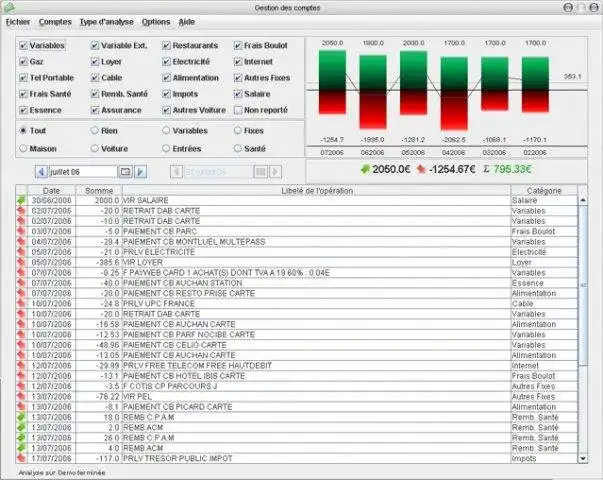The image size is (603, 480).
Task: Click the red expense icon beside -1254.67€
Action: 421,169
